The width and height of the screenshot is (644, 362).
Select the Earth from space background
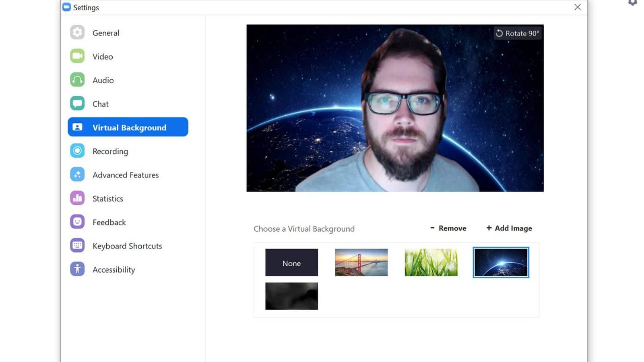click(x=501, y=263)
